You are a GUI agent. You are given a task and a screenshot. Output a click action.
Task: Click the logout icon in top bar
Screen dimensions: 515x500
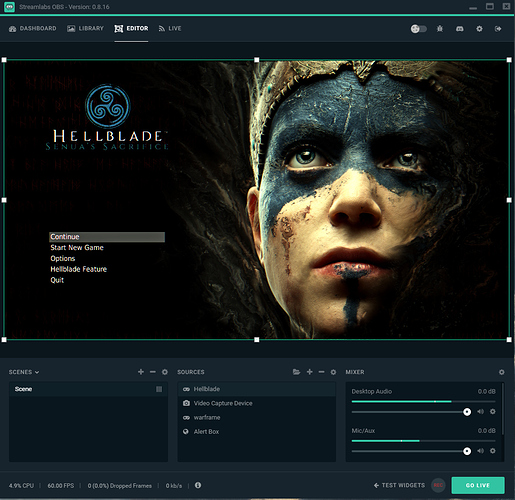(498, 29)
